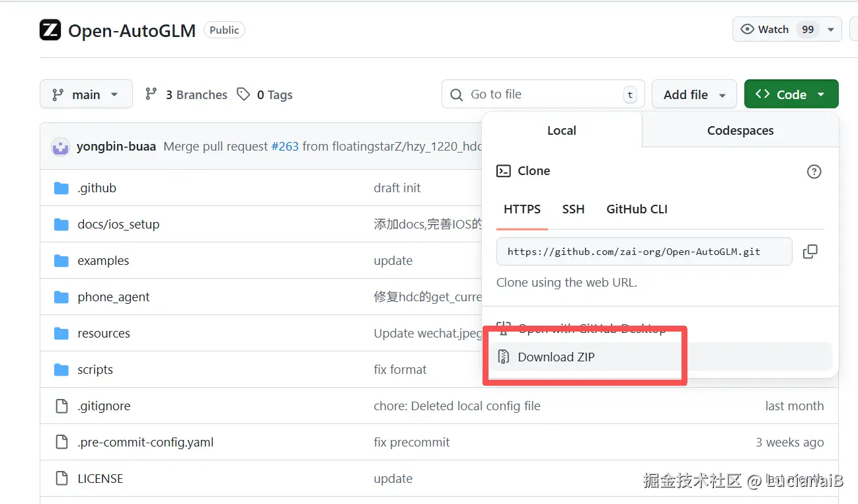Screen dimensions: 858x504
Task: Click the .gitignore file icon
Action: tap(61, 406)
